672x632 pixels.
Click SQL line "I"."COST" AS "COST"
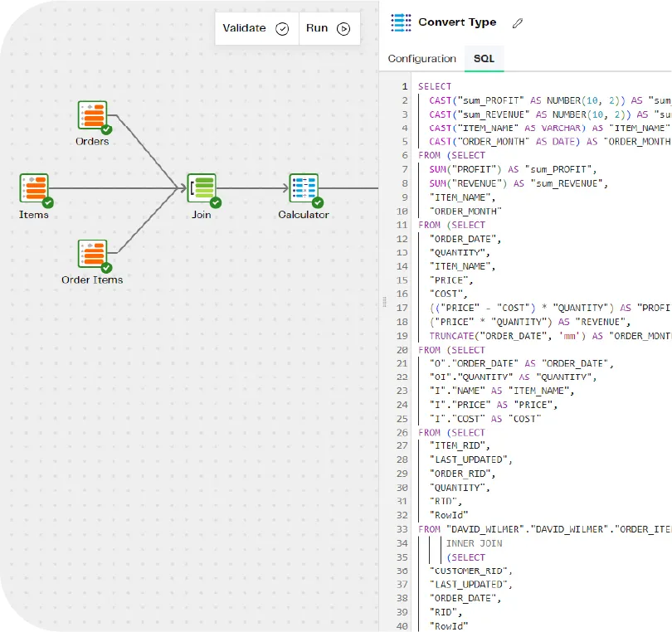(485, 419)
